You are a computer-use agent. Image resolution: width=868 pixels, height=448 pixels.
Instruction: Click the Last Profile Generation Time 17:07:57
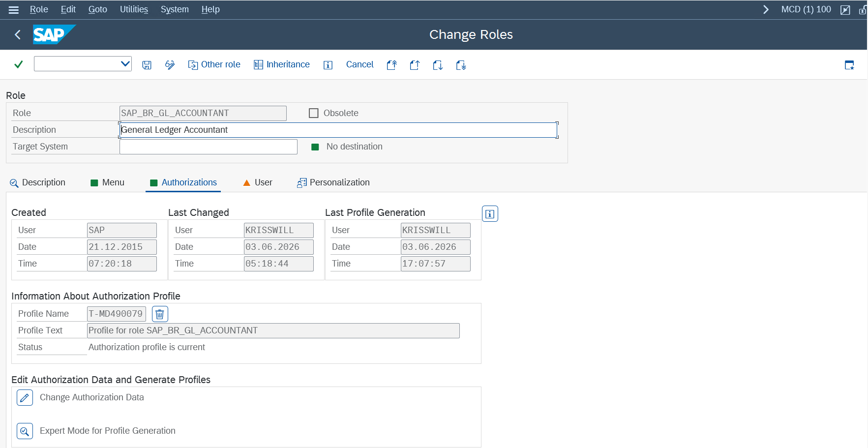pos(436,264)
